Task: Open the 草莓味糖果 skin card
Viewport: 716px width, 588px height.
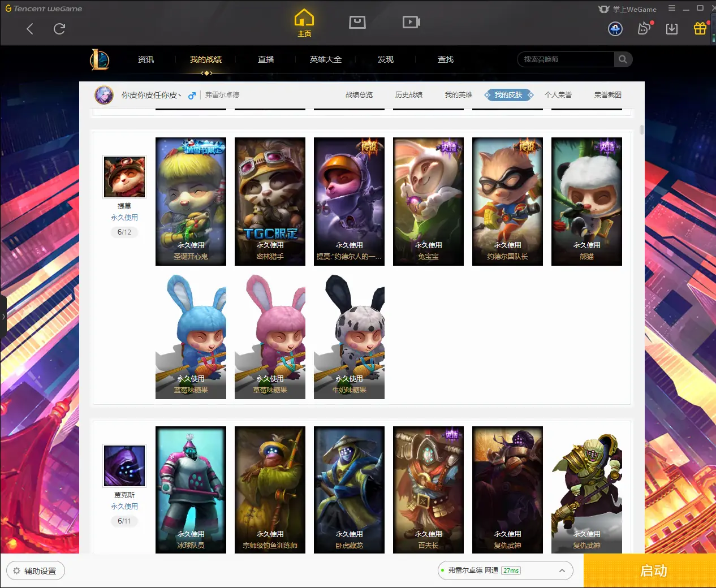Action: pyautogui.click(x=270, y=336)
